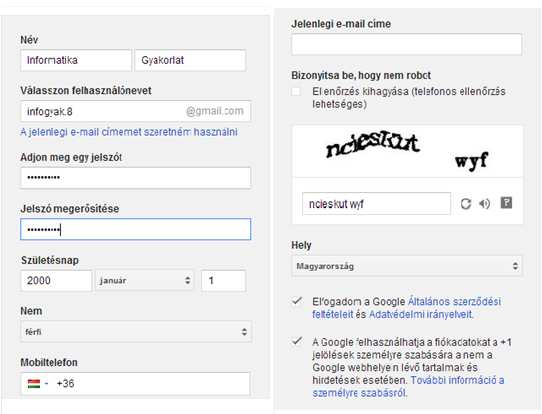The height and width of the screenshot is (414, 542).
Task: Play the audio CAPTCHA speaker icon
Action: 485,204
